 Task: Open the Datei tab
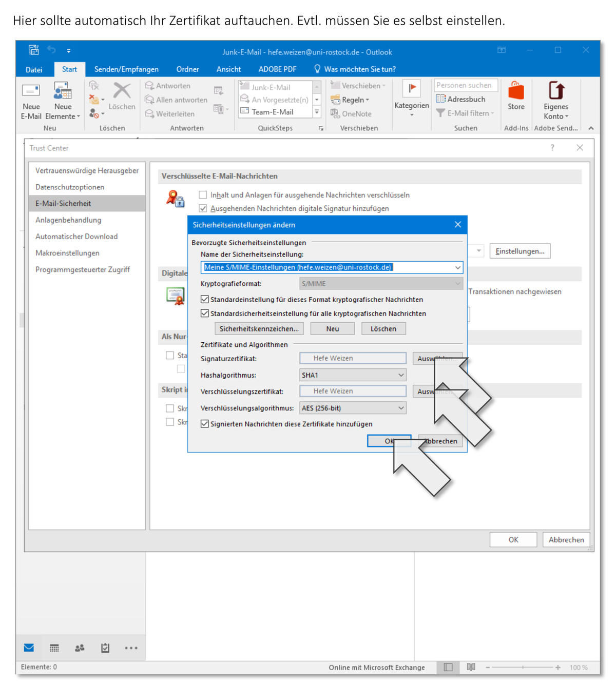pyautogui.click(x=34, y=69)
